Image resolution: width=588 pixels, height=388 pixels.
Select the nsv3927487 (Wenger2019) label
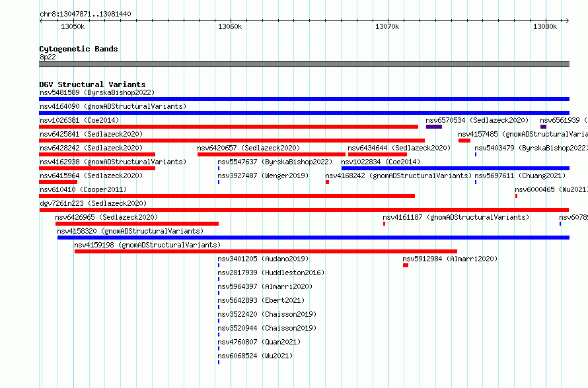point(263,176)
